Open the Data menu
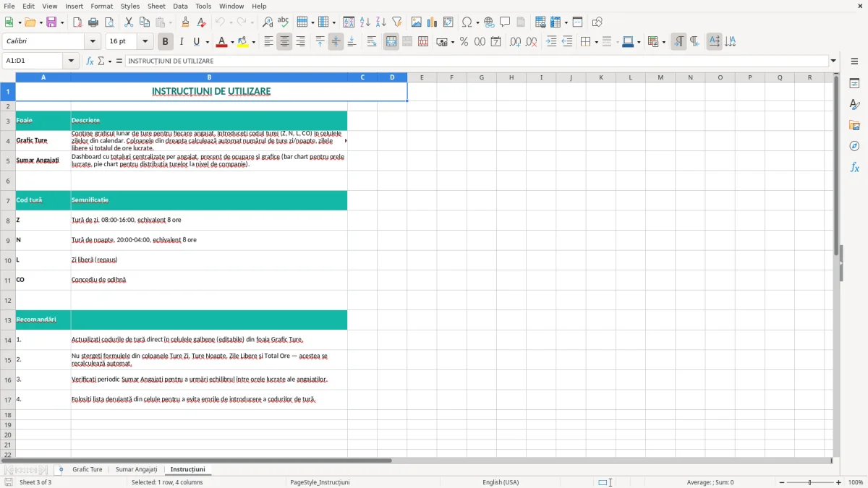Viewport: 868px width, 488px height. (x=181, y=6)
